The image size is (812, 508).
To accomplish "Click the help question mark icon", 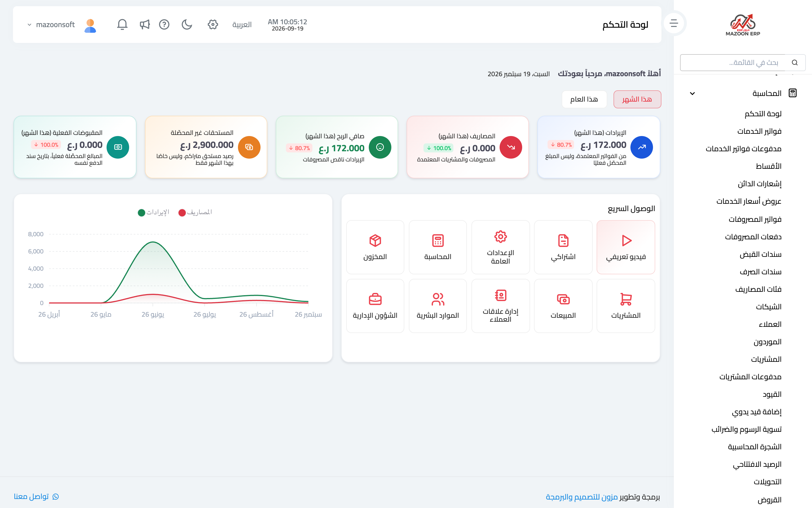I will [164, 25].
